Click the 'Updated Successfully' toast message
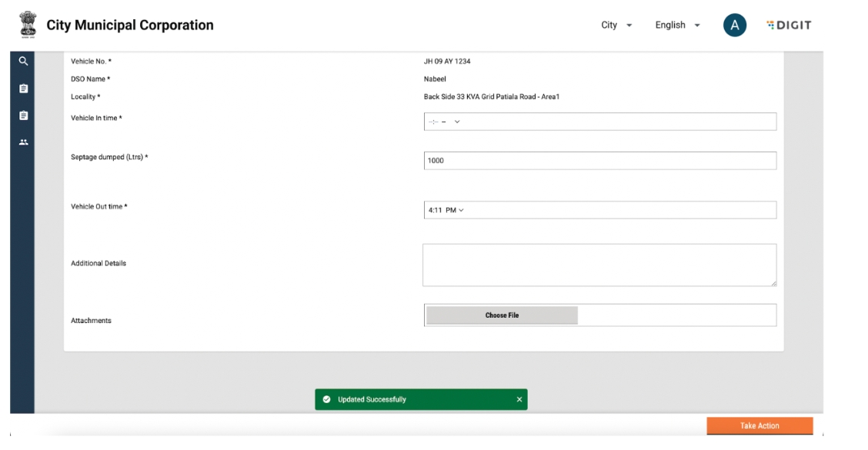The width and height of the screenshot is (868, 450). tap(372, 399)
